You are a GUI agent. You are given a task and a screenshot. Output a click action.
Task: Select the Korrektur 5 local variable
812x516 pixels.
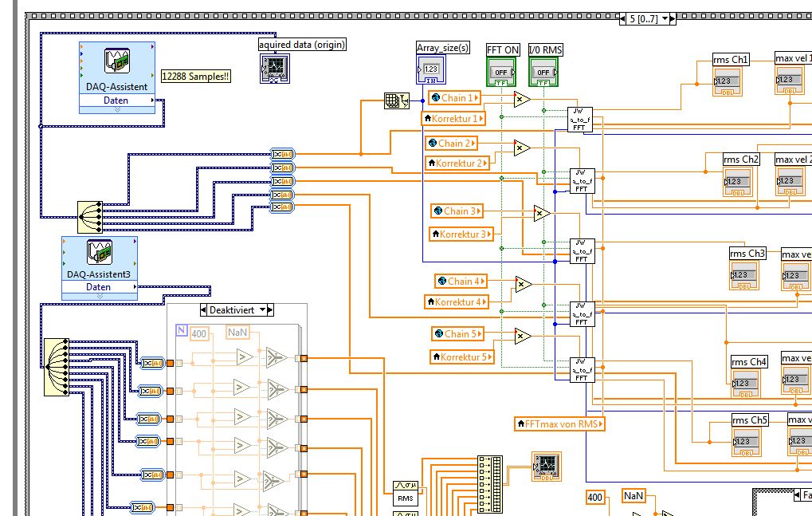461,357
